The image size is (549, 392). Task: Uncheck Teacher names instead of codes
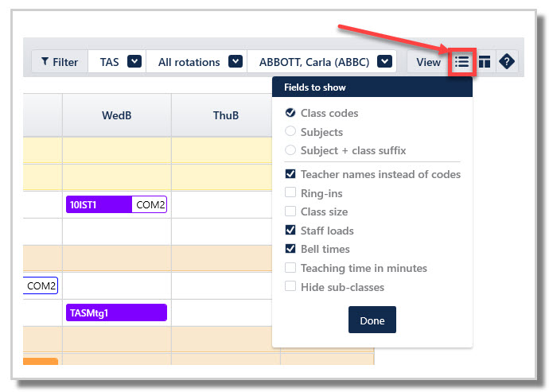tap(290, 173)
